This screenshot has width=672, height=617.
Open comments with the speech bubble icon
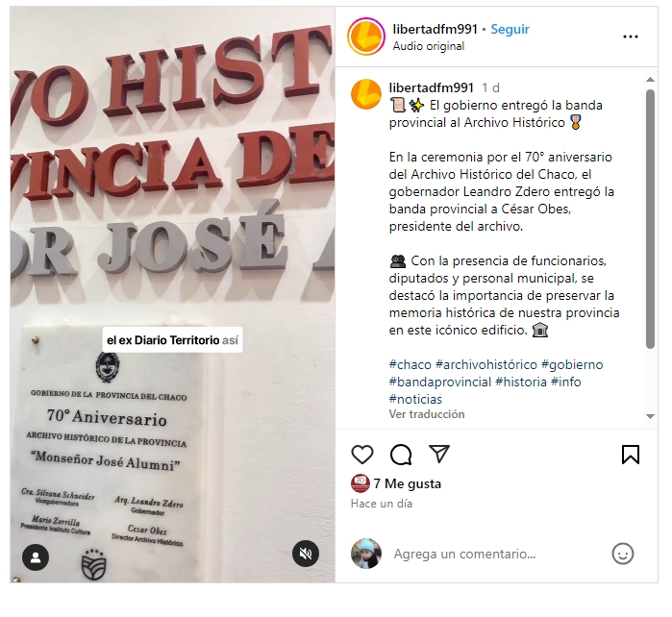tap(401, 455)
